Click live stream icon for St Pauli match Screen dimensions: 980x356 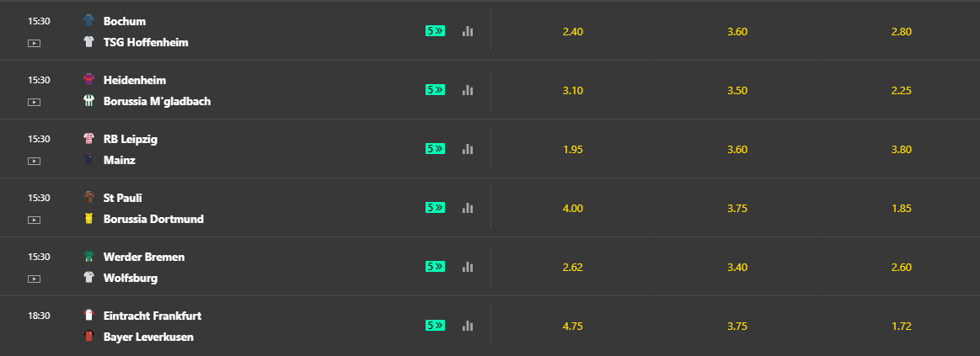point(34,220)
